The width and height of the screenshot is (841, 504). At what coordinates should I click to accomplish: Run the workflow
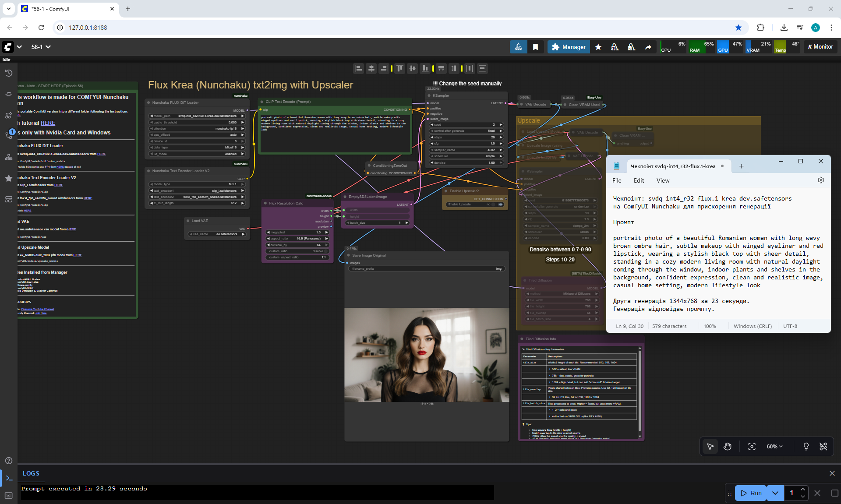(751, 493)
